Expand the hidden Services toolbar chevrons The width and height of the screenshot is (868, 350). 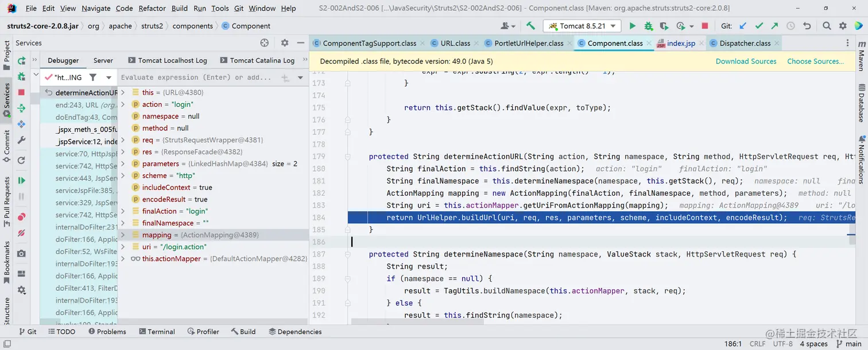coord(34,60)
